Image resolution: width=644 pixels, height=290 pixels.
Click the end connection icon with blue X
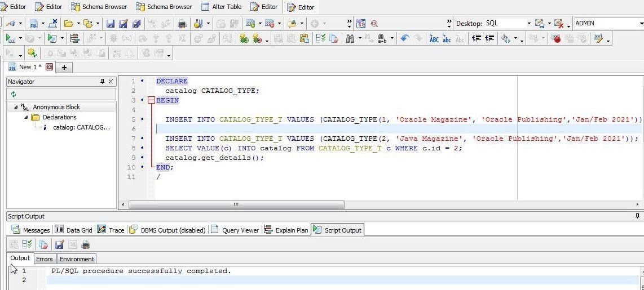tap(52, 24)
